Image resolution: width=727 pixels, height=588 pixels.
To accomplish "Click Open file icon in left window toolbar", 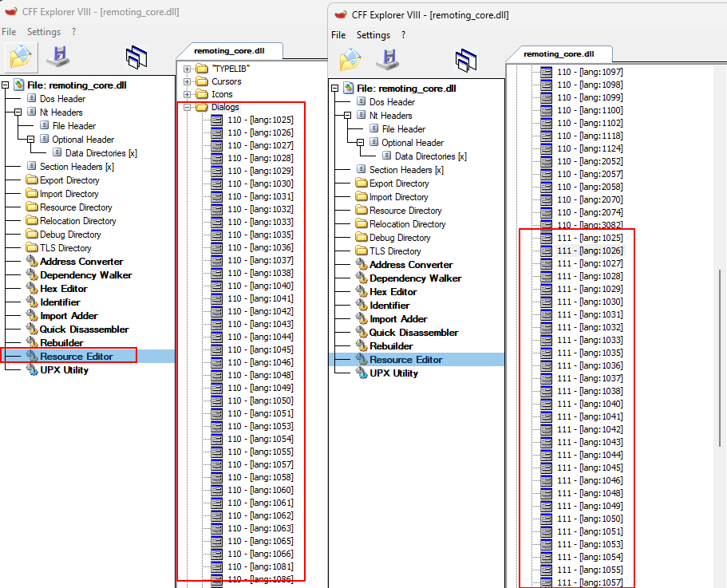I will click(x=21, y=57).
